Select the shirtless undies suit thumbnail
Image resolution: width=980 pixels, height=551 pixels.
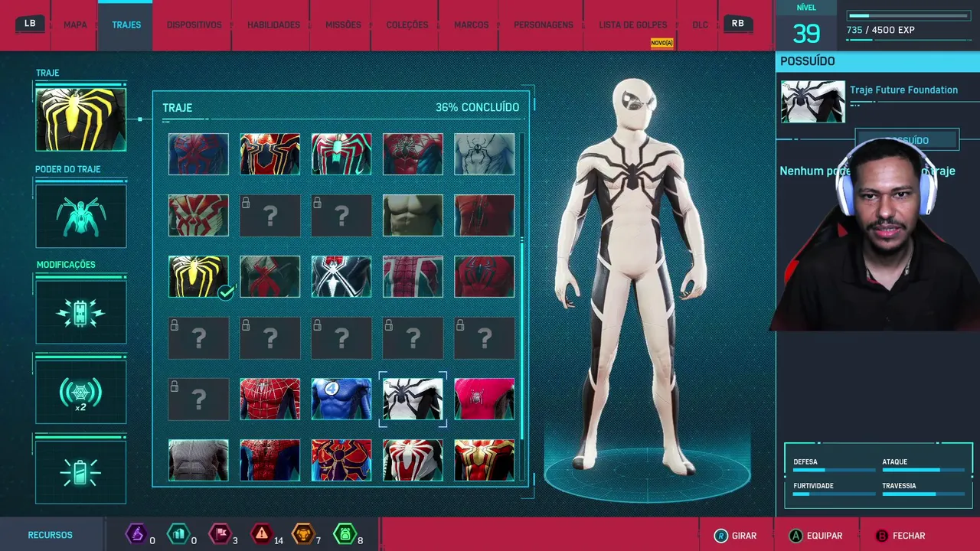coord(413,215)
